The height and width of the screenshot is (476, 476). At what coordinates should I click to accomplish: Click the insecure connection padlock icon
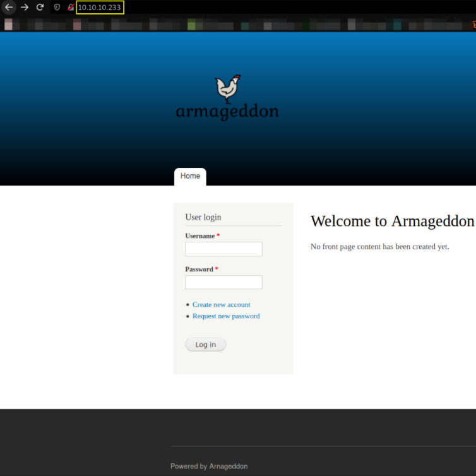[x=71, y=8]
